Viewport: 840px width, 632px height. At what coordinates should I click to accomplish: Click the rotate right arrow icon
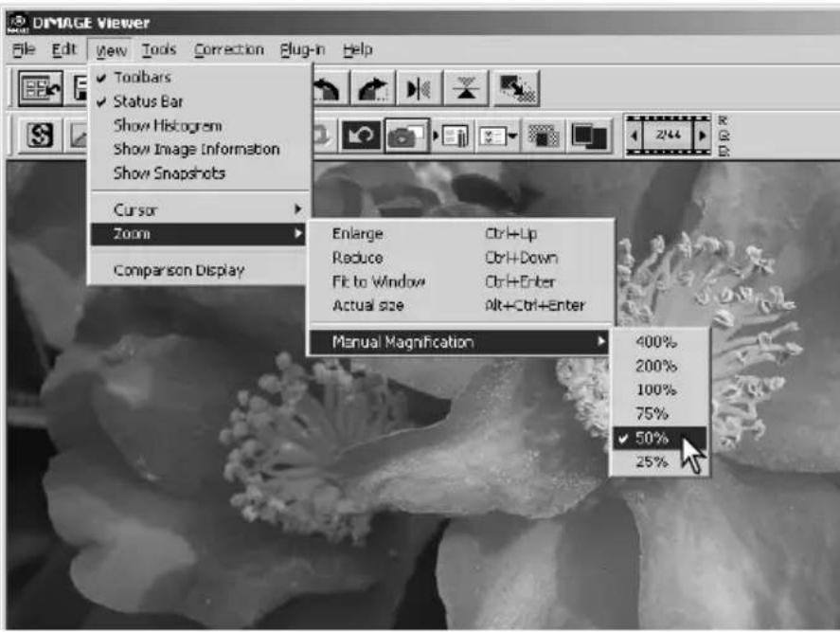point(372,88)
